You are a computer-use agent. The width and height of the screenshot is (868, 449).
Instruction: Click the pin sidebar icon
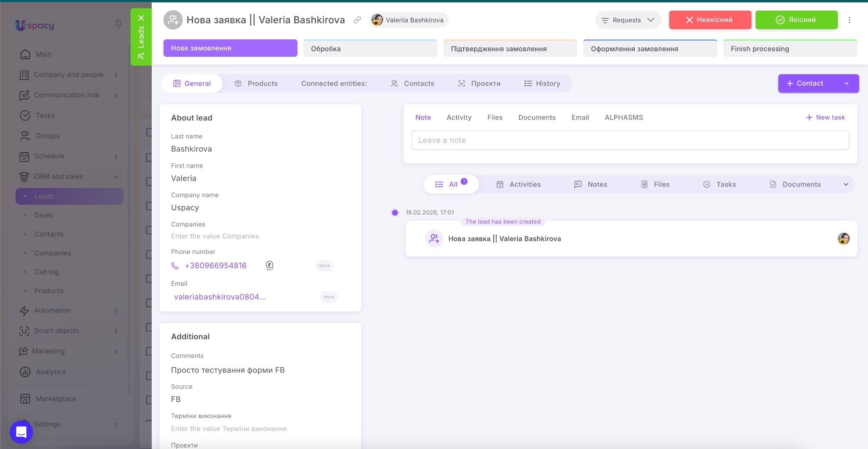pos(119,25)
